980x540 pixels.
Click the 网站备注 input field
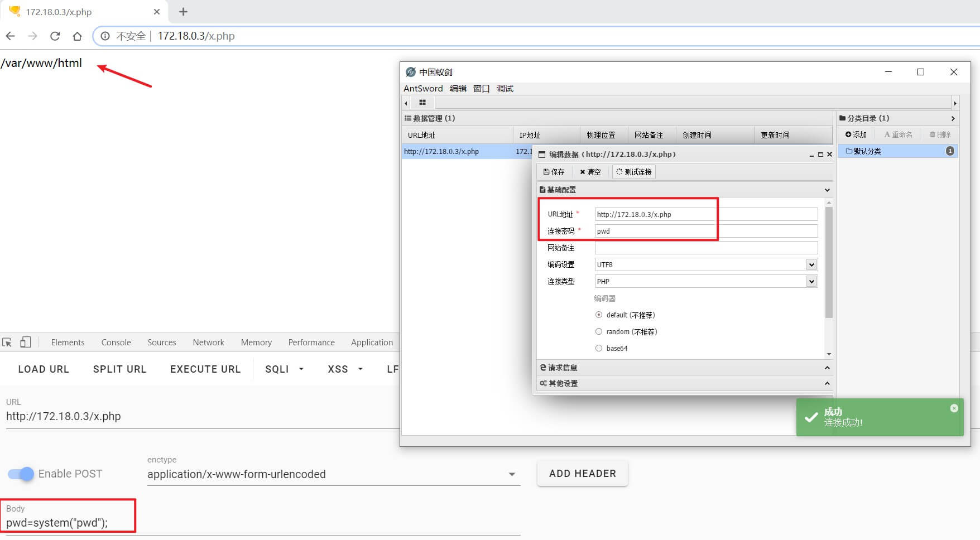[706, 248]
